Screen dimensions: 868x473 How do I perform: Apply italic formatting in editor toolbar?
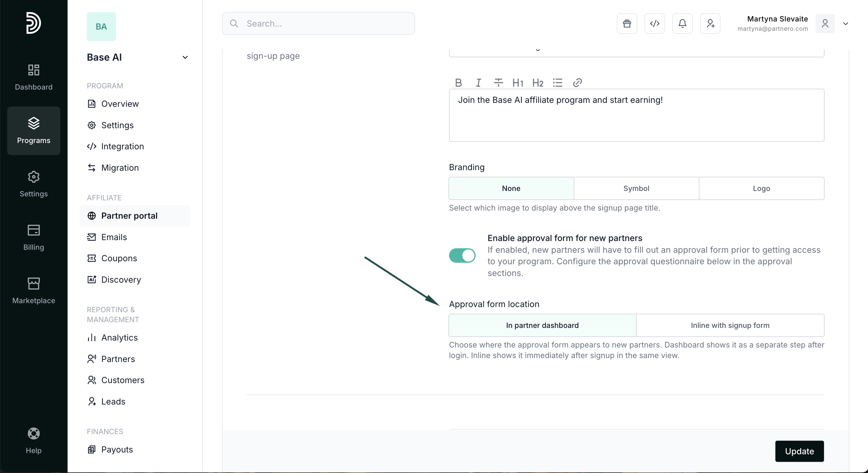click(478, 83)
